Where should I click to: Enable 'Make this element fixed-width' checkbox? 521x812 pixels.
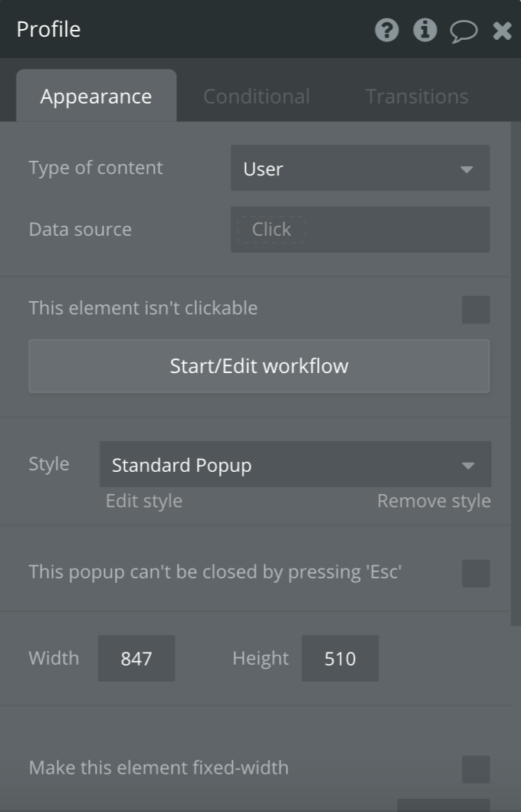476,769
